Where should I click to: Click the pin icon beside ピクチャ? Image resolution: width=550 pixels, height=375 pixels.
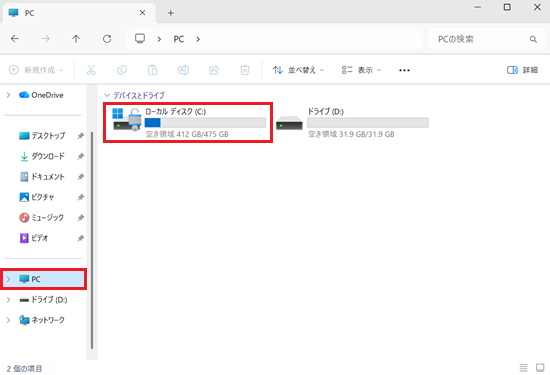coord(81,197)
